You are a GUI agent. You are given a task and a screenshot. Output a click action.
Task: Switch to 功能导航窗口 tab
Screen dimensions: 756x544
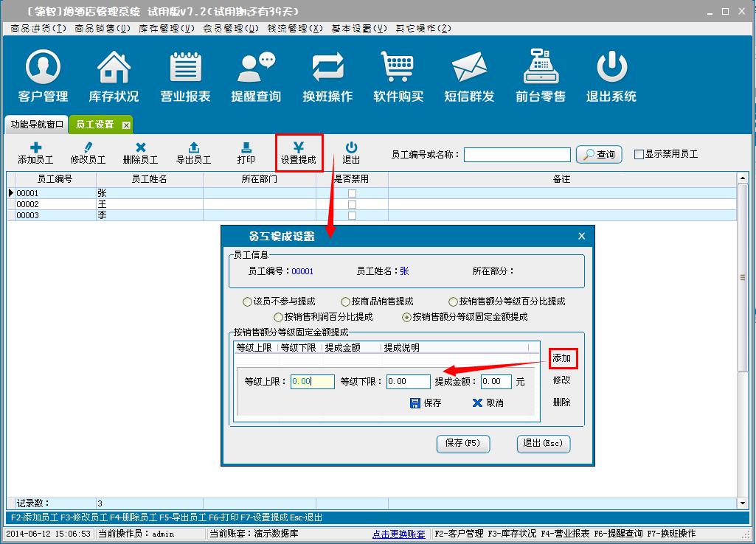pos(37,125)
